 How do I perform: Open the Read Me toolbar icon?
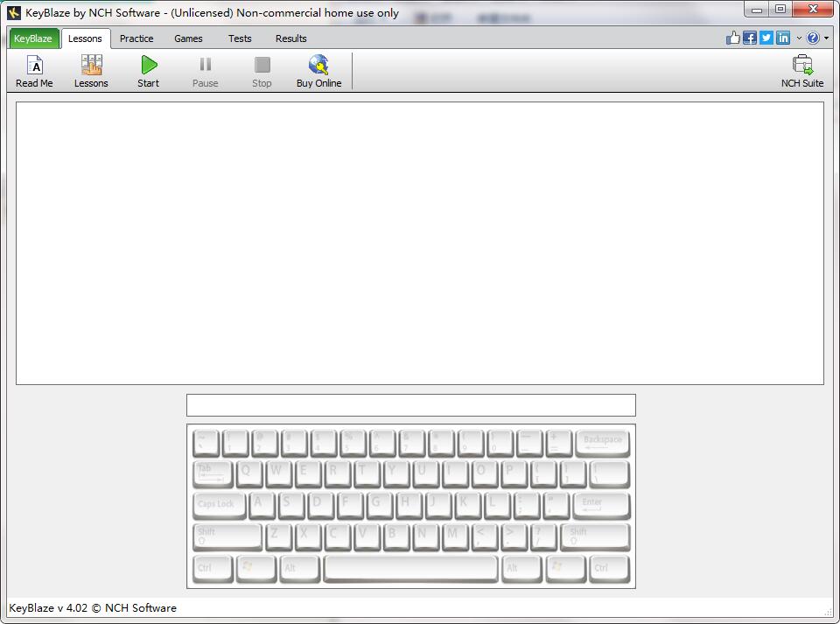pos(34,71)
